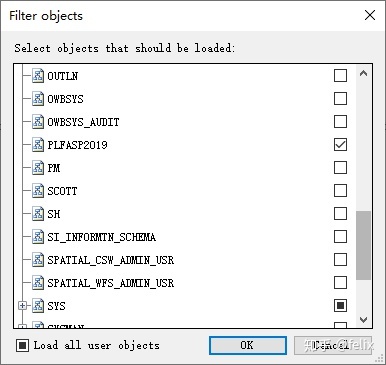This screenshot has height=365, width=386.
Task: Expand the SYS tree node
Action: click(x=22, y=306)
